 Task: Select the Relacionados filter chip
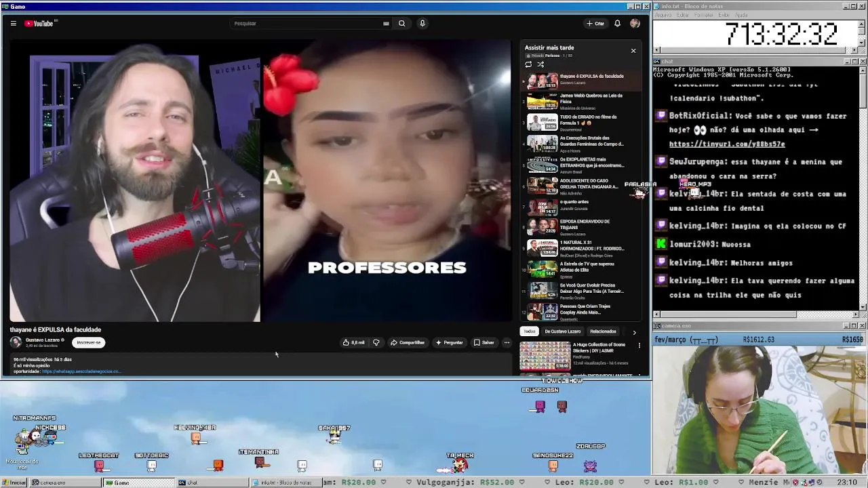[x=603, y=331]
